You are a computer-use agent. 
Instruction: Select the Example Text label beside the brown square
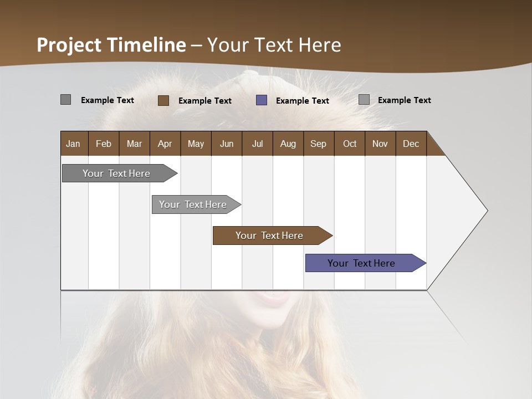click(x=204, y=101)
